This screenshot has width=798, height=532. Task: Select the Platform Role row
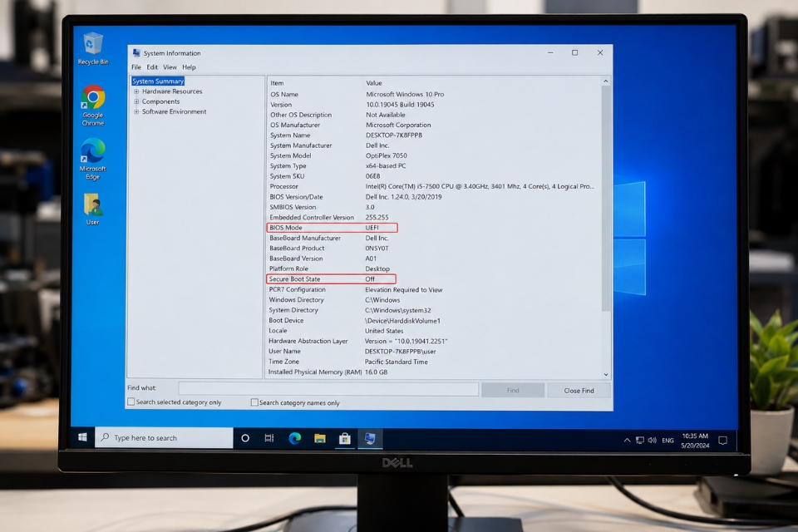tap(433, 268)
